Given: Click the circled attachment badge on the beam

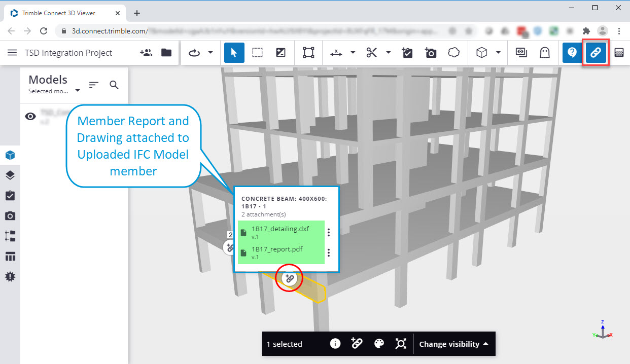Looking at the screenshot, I should [x=289, y=278].
